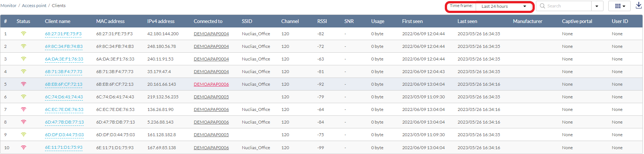Open client 6D:DF:D3:44:75:03 link
Image resolution: width=644 pixels, height=154 pixels.
[x=64, y=135]
